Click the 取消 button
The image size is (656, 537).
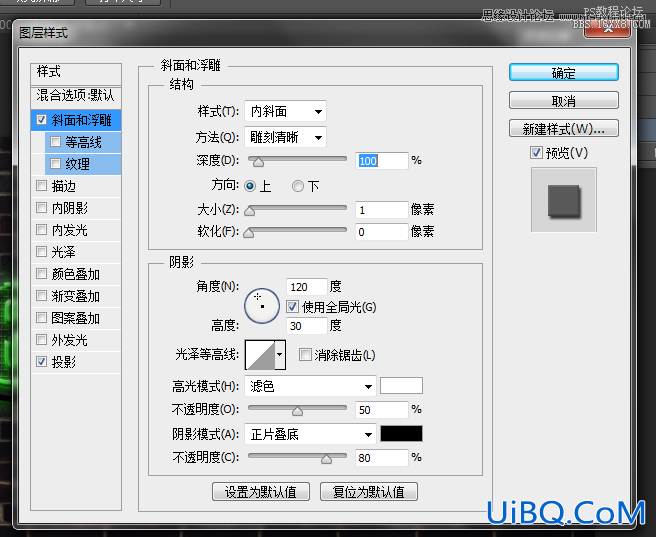(564, 100)
